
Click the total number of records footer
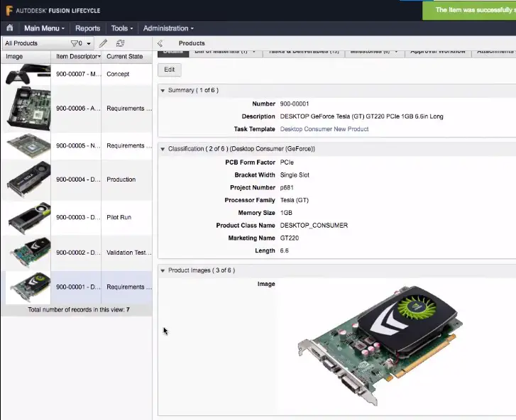click(79, 309)
